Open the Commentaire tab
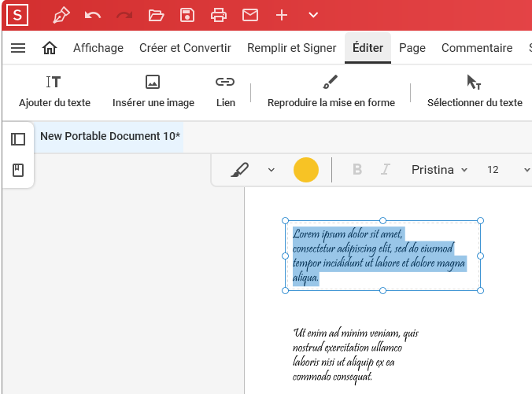The height and width of the screenshot is (394, 532). [x=477, y=48]
